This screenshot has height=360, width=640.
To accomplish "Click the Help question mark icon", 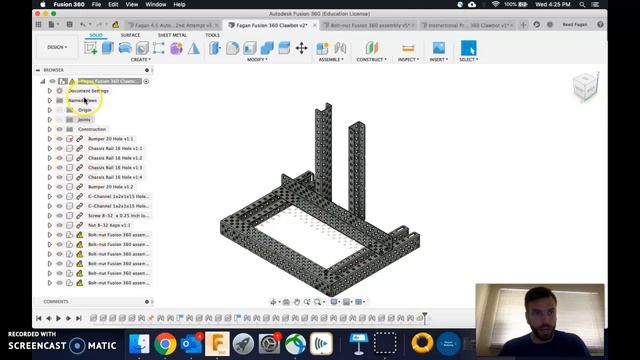I will [x=600, y=24].
